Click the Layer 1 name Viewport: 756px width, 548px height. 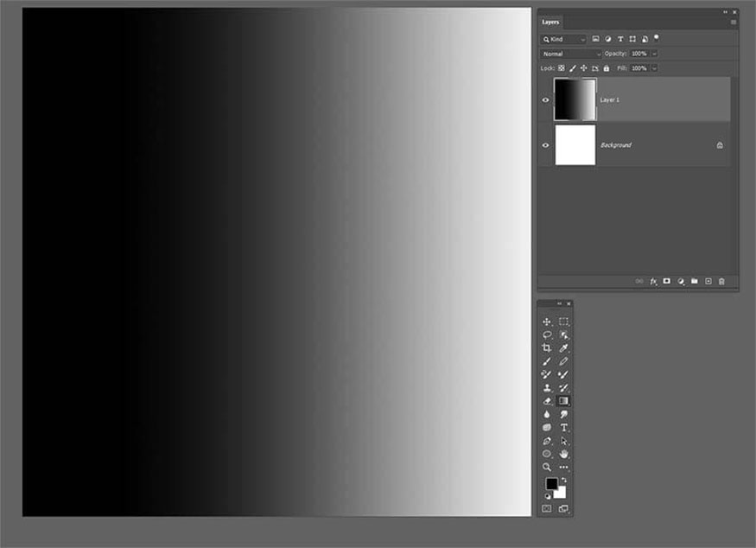[609, 100]
